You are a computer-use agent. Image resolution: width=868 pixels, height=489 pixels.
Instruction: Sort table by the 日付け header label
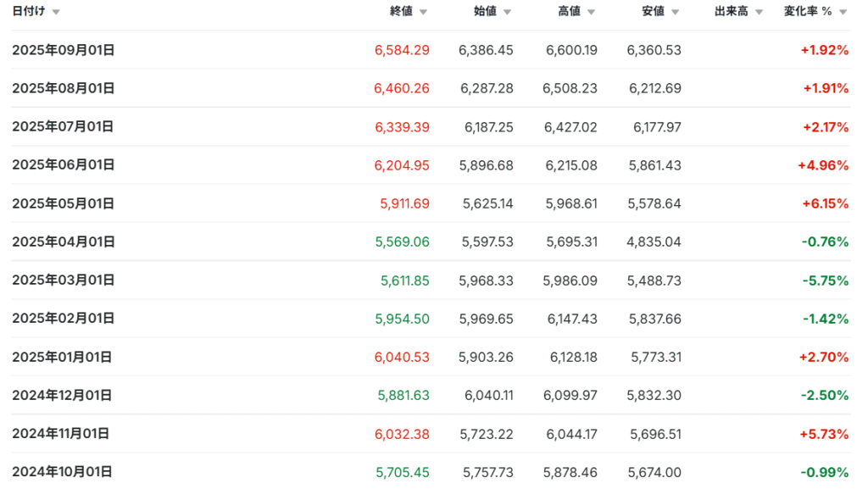(29, 12)
